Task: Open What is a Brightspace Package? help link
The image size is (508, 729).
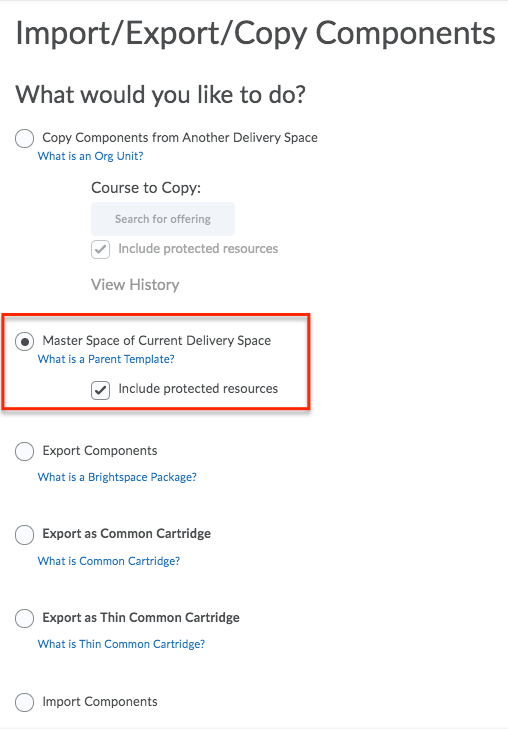Action: pyautogui.click(x=117, y=477)
